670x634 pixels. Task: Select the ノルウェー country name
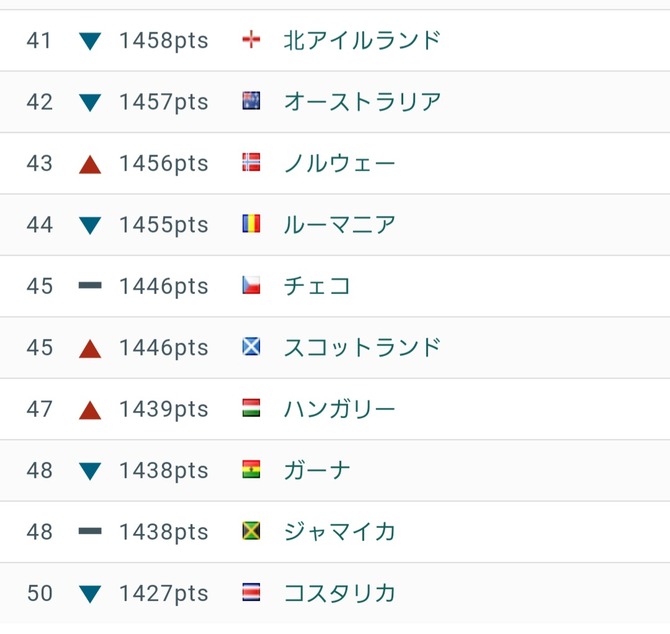coord(340,164)
